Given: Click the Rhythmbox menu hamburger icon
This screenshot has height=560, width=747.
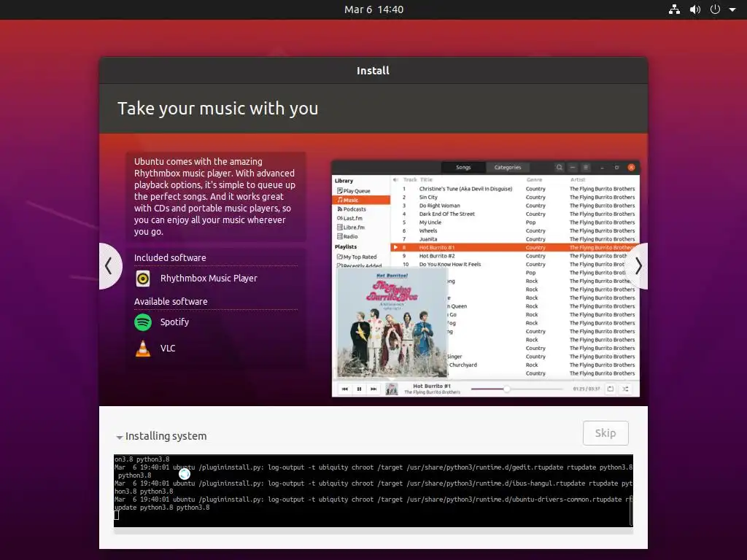Looking at the screenshot, I should (x=586, y=167).
